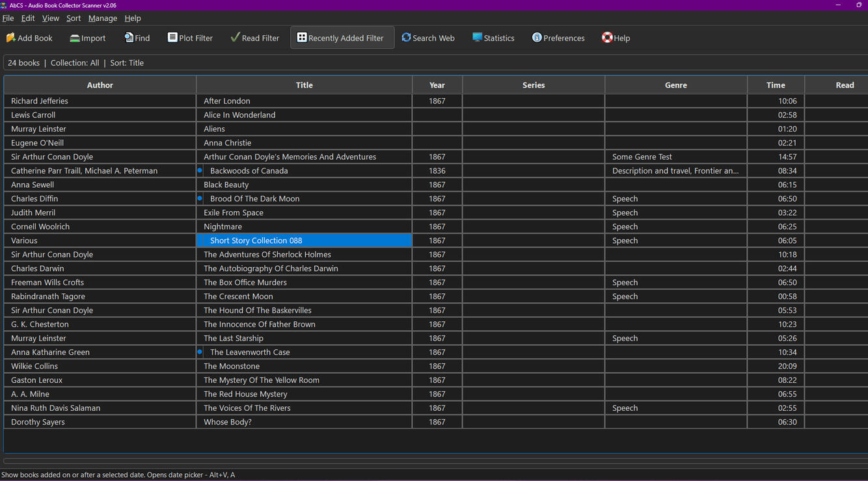The height and width of the screenshot is (481, 868).
Task: Click the Some Genre Test genre cell
Action: click(676, 157)
